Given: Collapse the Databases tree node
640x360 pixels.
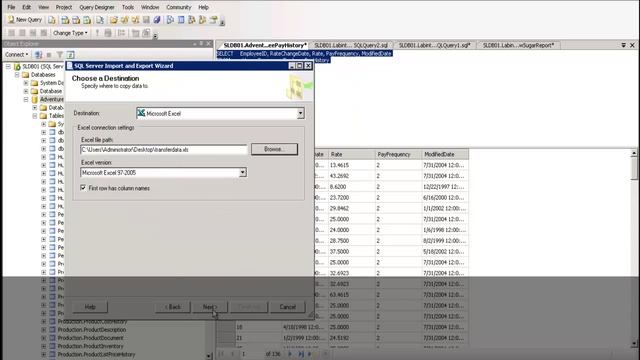Looking at the screenshot, I should pos(17,75).
